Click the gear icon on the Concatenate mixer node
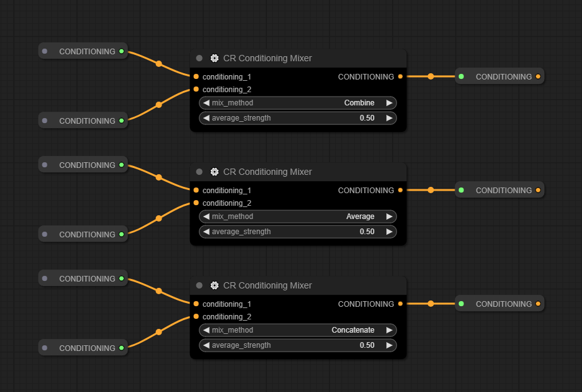This screenshot has height=392, width=582. [x=215, y=285]
